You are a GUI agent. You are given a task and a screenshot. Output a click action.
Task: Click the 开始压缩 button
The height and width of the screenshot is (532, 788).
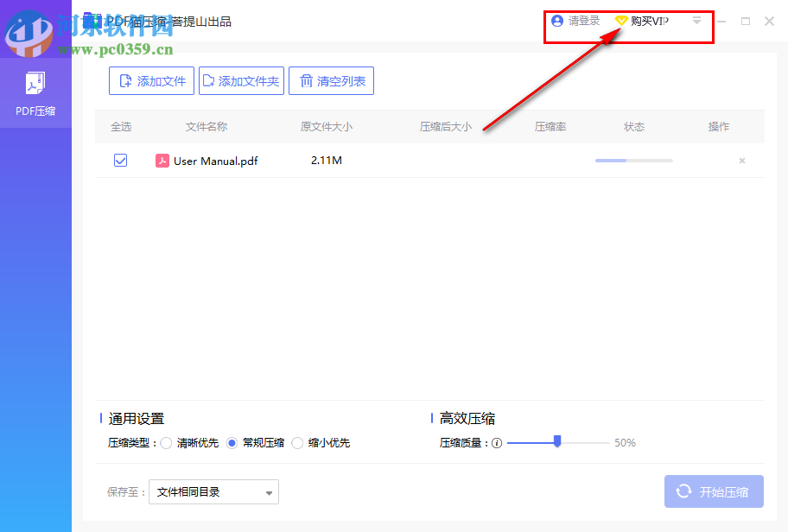(714, 491)
